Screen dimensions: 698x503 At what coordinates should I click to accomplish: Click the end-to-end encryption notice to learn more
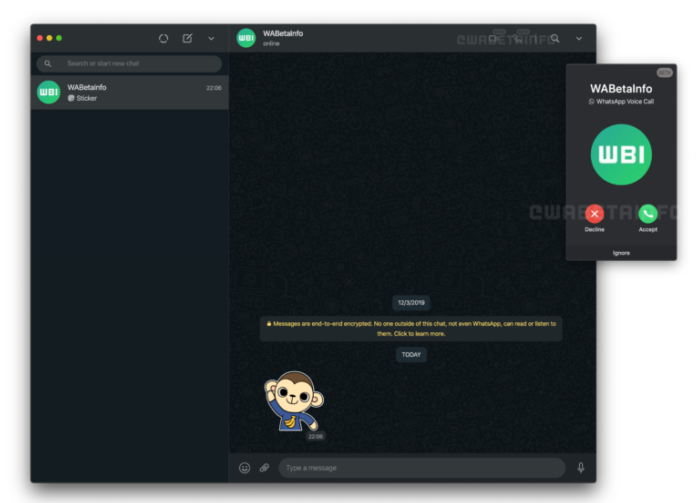(411, 329)
